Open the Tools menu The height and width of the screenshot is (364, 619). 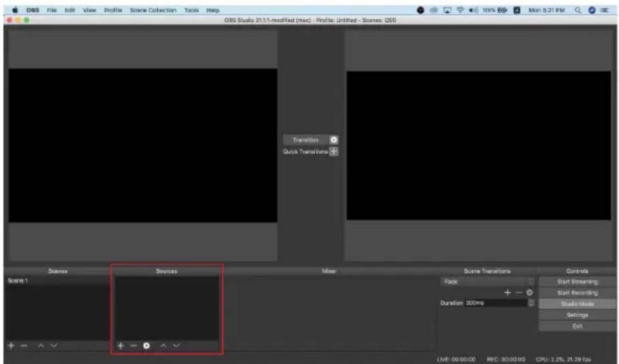coord(191,10)
